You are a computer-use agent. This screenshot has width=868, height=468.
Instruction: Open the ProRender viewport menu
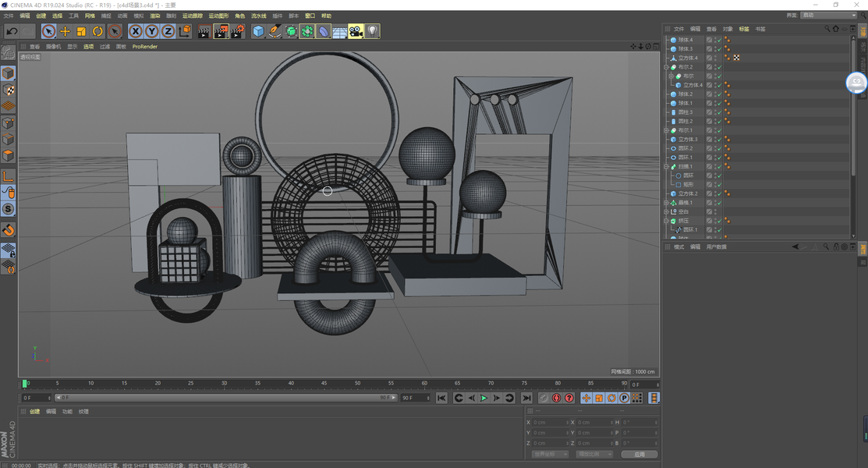[x=144, y=47]
